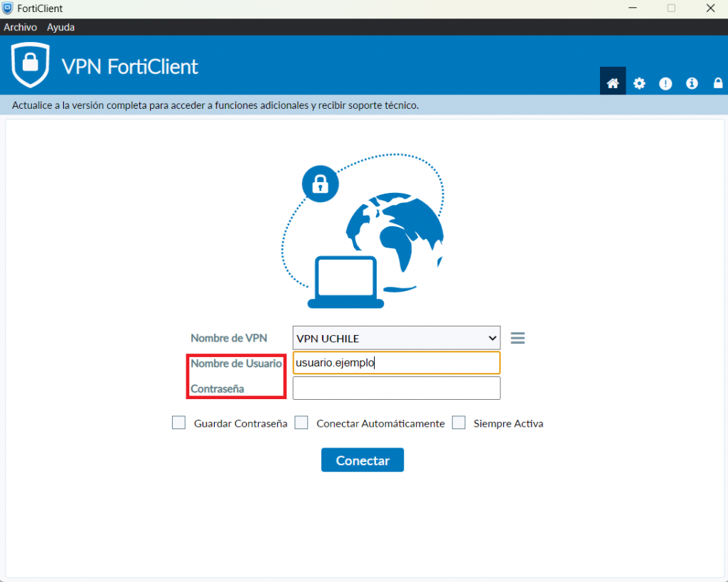The height and width of the screenshot is (582, 728).
Task: Click the FortiClient shield logo
Action: click(30, 65)
